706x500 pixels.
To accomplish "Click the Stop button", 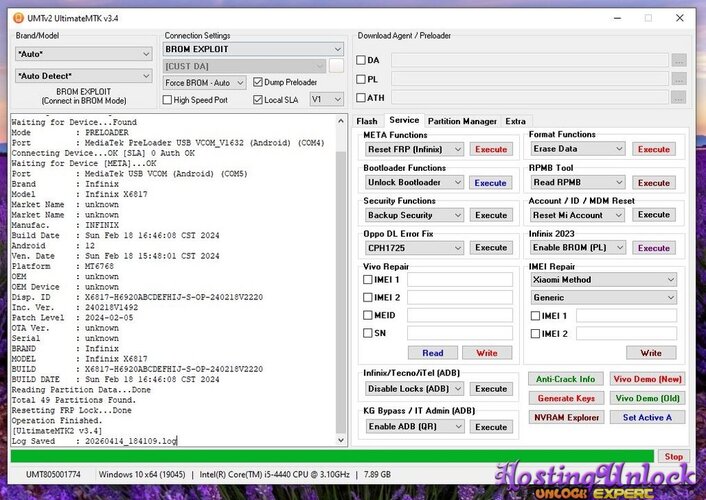I will pos(674,456).
